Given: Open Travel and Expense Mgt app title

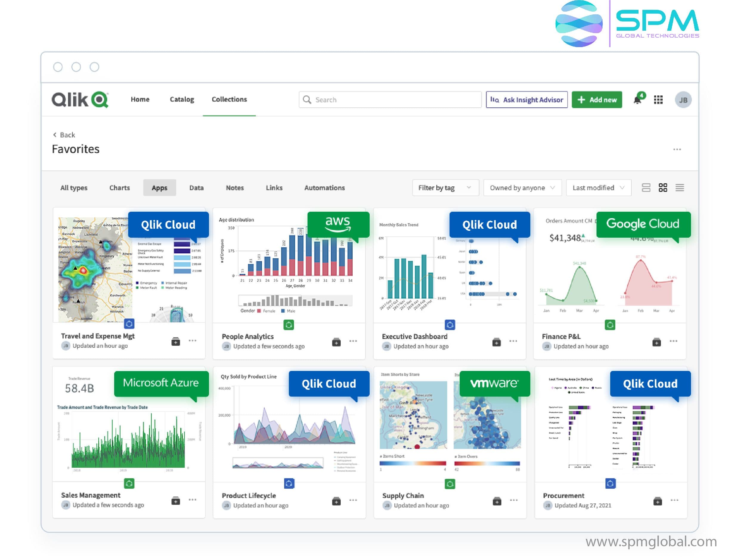Looking at the screenshot, I should pos(97,336).
